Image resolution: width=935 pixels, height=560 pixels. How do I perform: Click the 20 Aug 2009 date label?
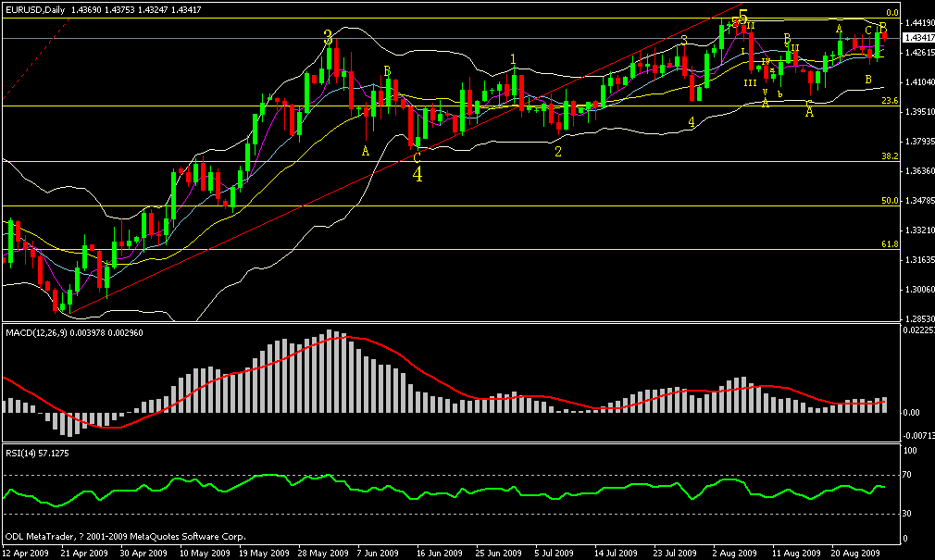click(855, 553)
